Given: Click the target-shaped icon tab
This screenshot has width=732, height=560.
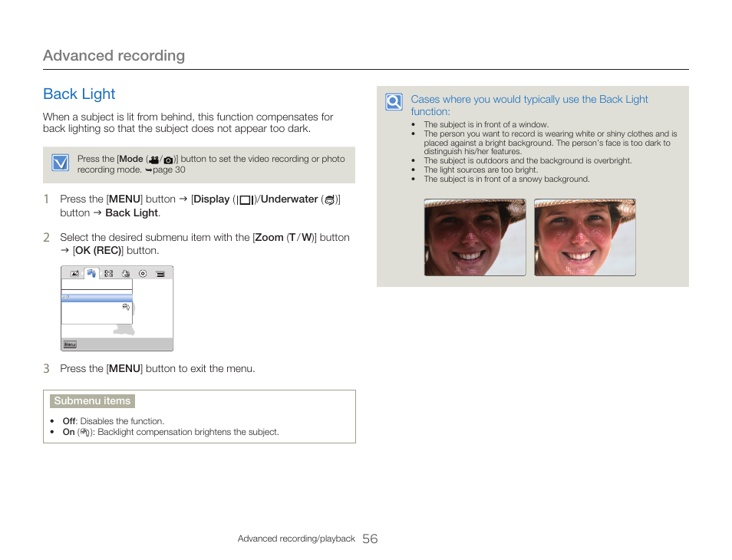Looking at the screenshot, I should 143,273.
